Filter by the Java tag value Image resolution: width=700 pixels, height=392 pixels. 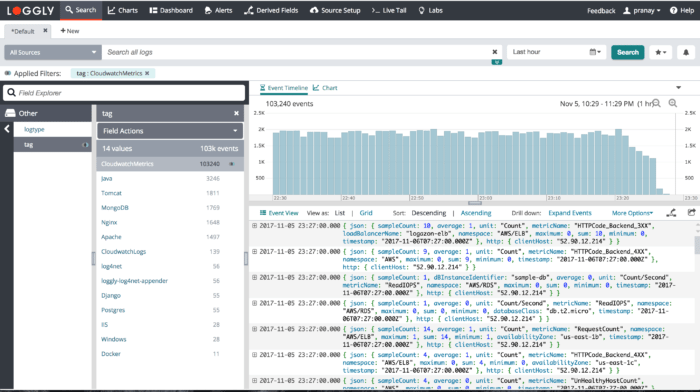tap(107, 179)
